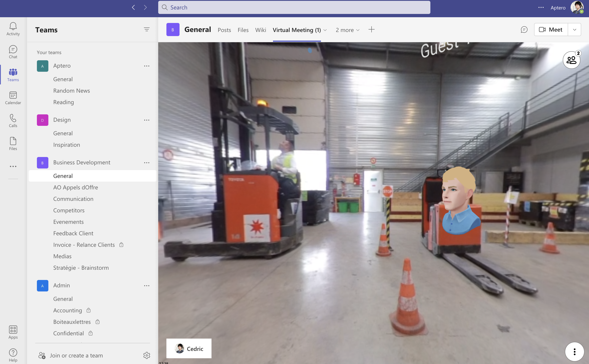The image size is (589, 364).
Task: Switch to the Wiki tab
Action: click(x=260, y=30)
